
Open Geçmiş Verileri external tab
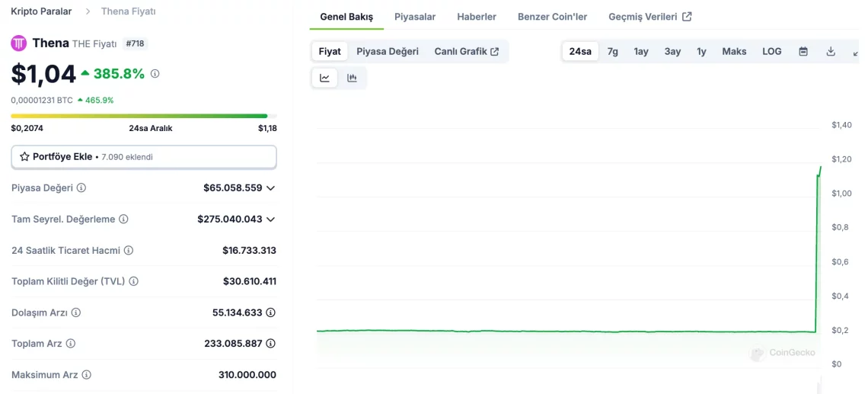coord(650,17)
